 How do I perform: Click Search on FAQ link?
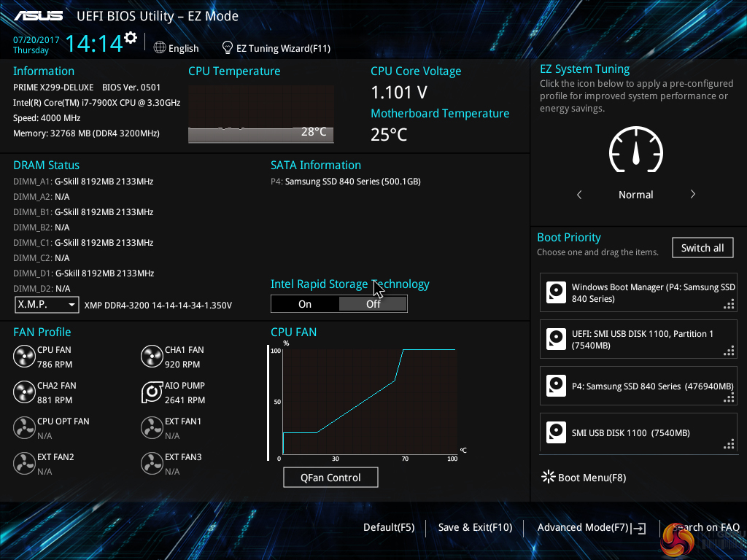(x=706, y=527)
